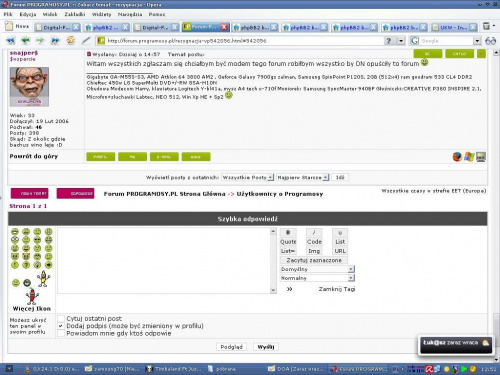Go back with the green back arrow
Viewport: 500px width, 375px height.
coord(25,41)
